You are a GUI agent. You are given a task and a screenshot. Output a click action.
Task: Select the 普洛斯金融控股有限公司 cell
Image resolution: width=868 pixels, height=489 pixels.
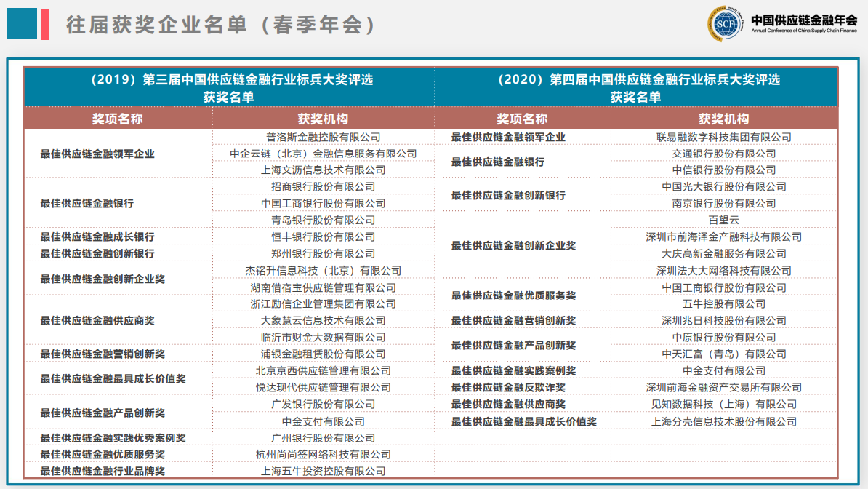click(323, 137)
